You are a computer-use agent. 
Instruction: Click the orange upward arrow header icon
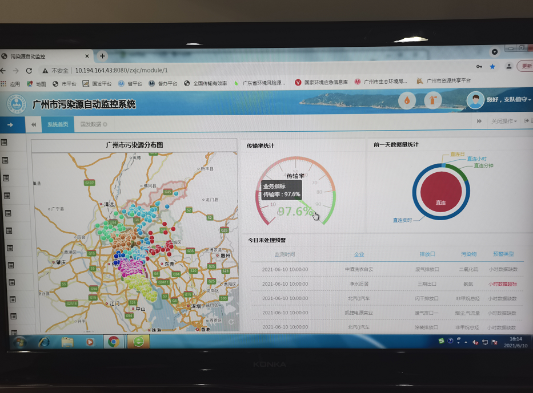click(432, 100)
